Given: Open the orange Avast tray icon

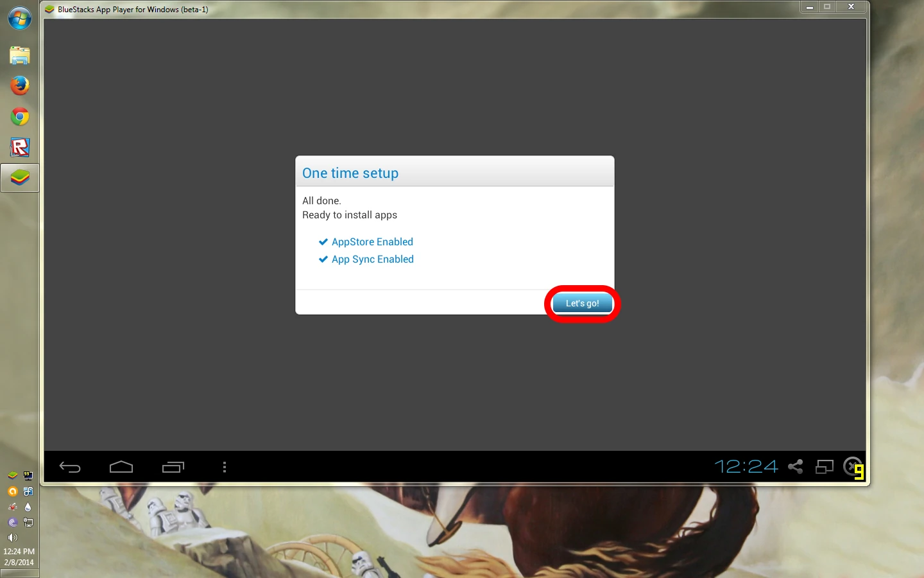Looking at the screenshot, I should (x=12, y=491).
